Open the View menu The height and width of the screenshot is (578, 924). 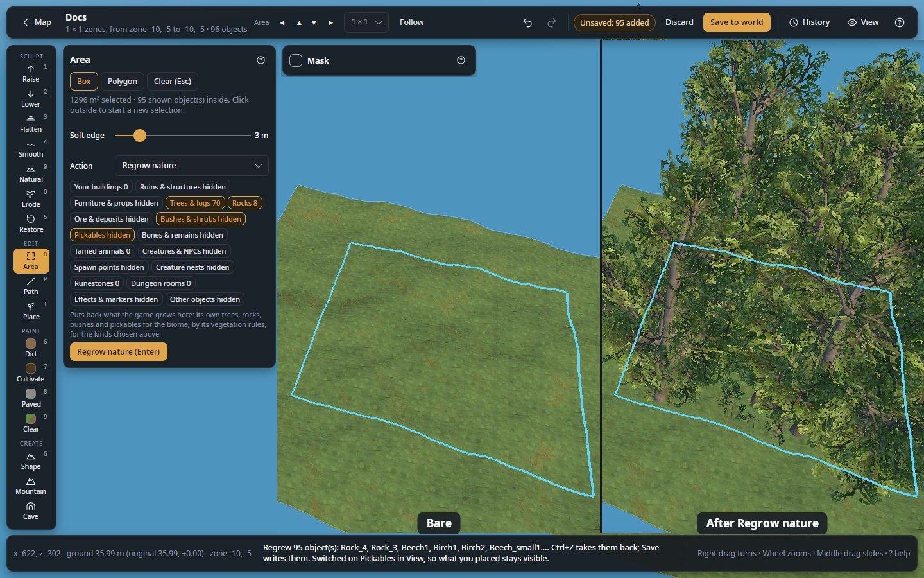[863, 22]
